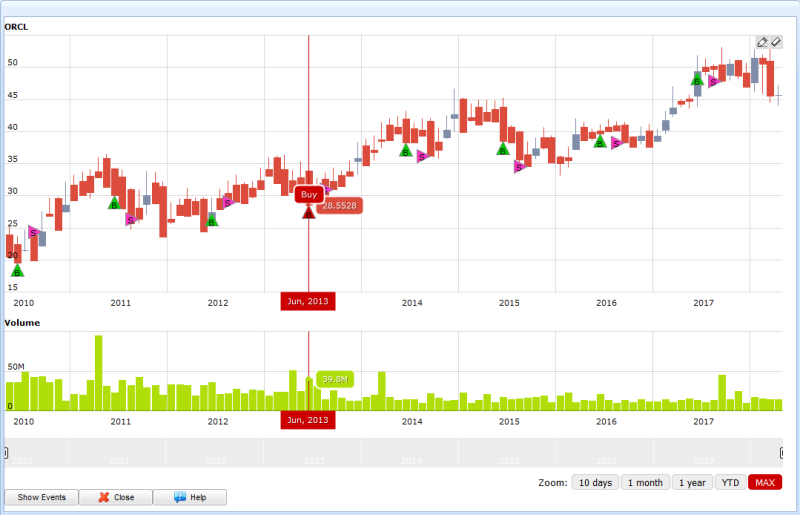
Task: Click the green B marker near 2015
Action: pos(503,149)
